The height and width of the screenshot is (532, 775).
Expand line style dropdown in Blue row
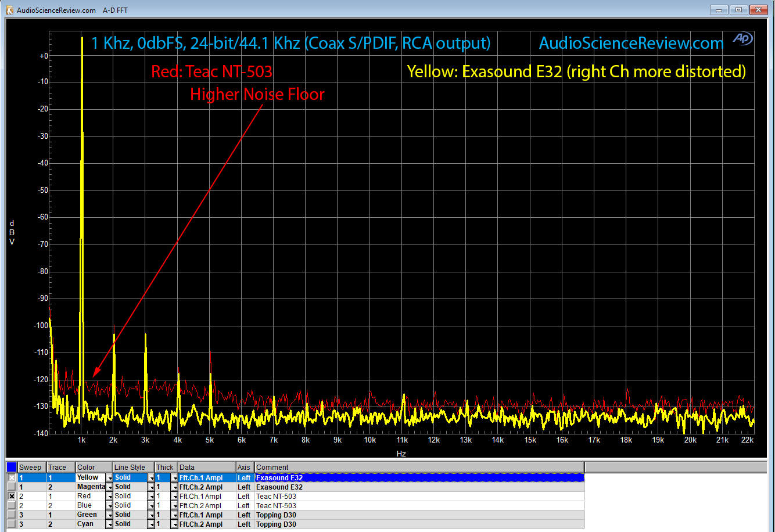(x=151, y=505)
